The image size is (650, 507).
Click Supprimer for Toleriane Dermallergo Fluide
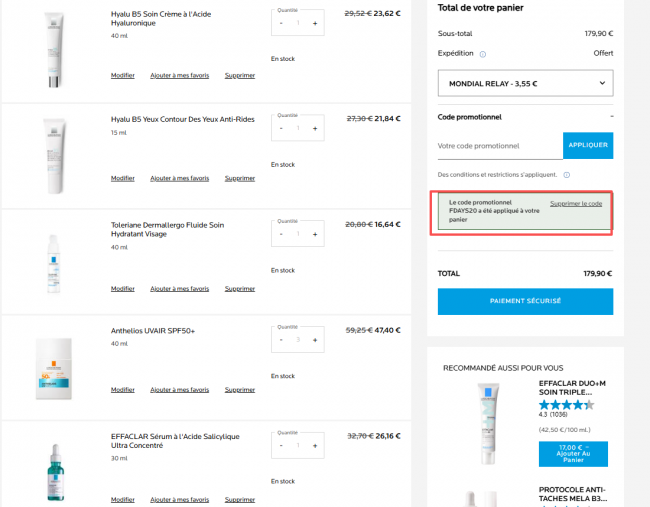tap(240, 289)
